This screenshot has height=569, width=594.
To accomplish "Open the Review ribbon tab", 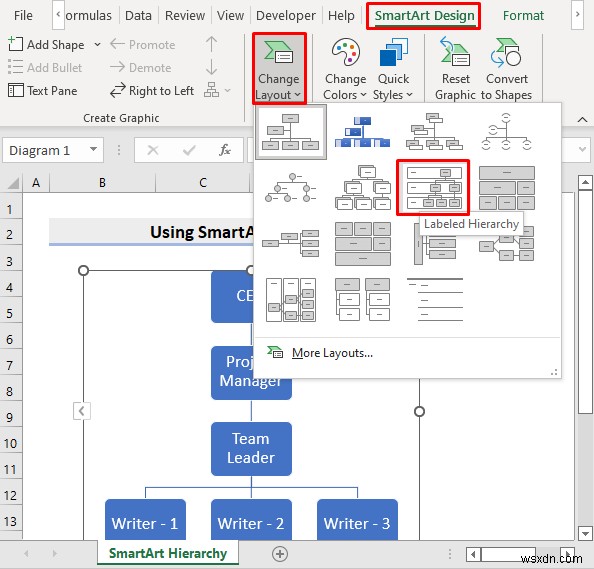I will (185, 16).
